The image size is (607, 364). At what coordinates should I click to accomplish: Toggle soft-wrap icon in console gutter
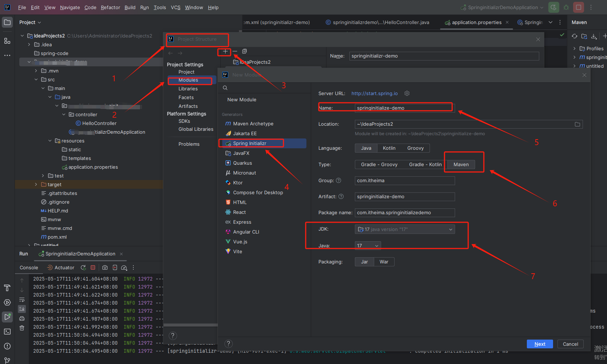tap(22, 300)
